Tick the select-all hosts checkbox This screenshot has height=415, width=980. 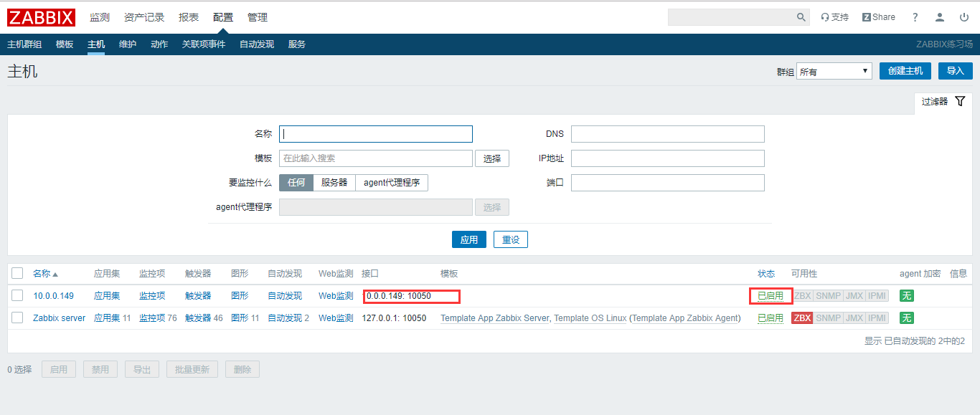[x=17, y=273]
